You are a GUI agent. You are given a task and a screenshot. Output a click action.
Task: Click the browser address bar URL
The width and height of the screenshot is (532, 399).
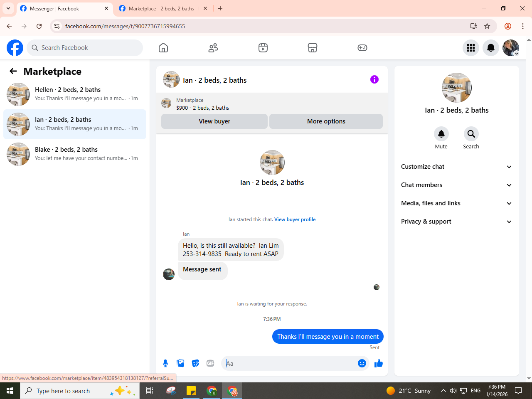click(x=125, y=26)
